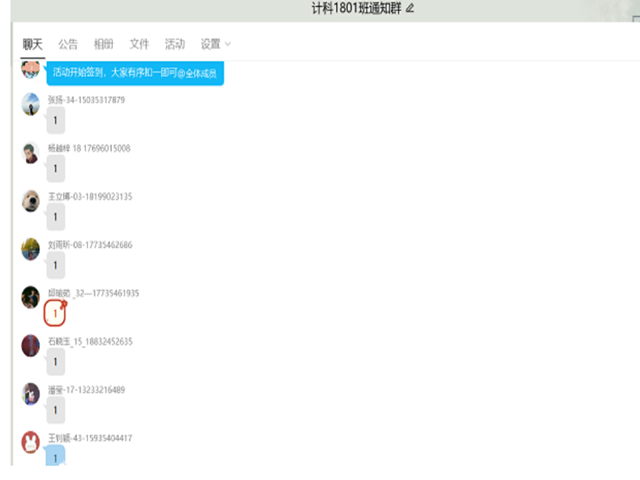Select the "1" reply from 08-17735462686
The height and width of the screenshot is (480, 640).
[56, 265]
